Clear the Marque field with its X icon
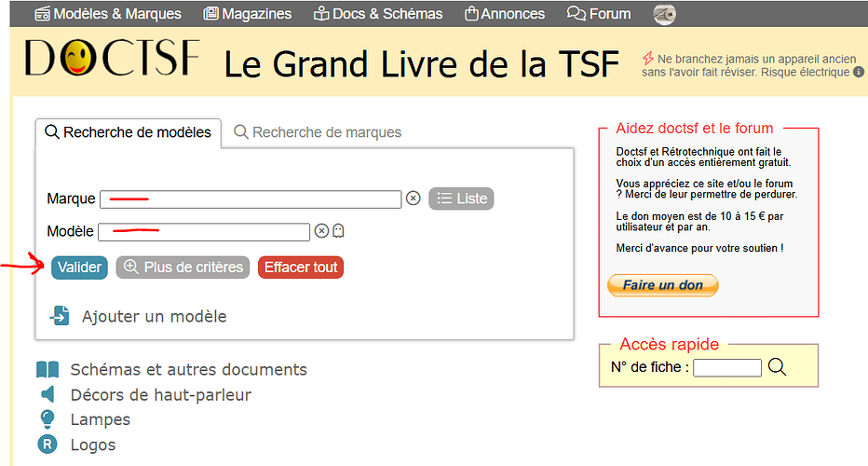 [414, 199]
